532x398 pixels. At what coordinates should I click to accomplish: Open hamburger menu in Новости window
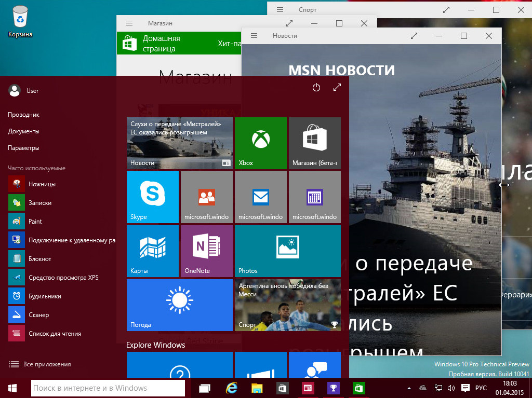click(x=254, y=36)
